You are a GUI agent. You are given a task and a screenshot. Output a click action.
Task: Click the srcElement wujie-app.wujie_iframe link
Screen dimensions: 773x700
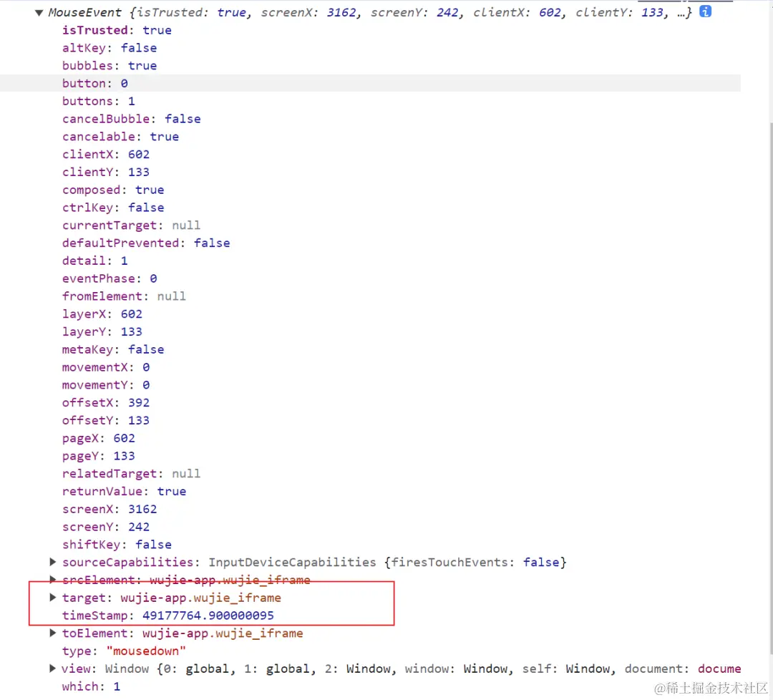tap(230, 580)
